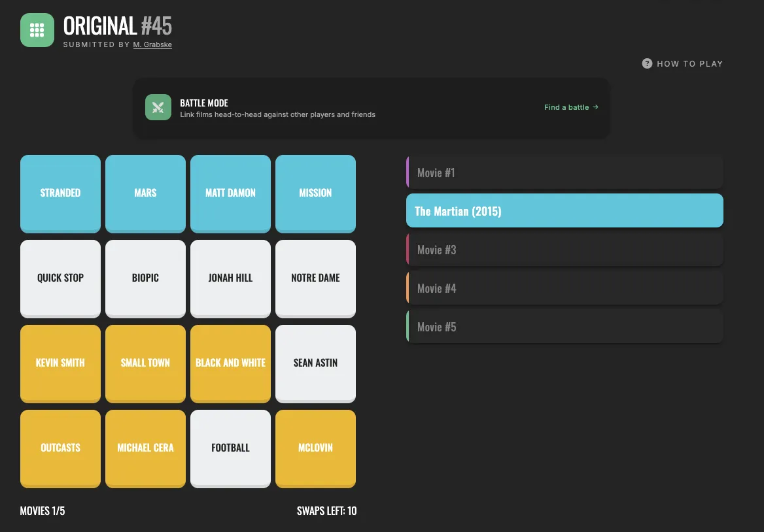This screenshot has height=532, width=764.
Task: Tap the MICHAEL CERA tile
Action: coord(146,449)
